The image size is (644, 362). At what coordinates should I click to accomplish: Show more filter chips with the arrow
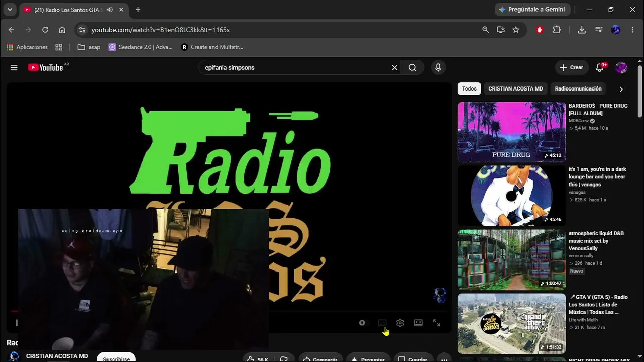pos(621,89)
